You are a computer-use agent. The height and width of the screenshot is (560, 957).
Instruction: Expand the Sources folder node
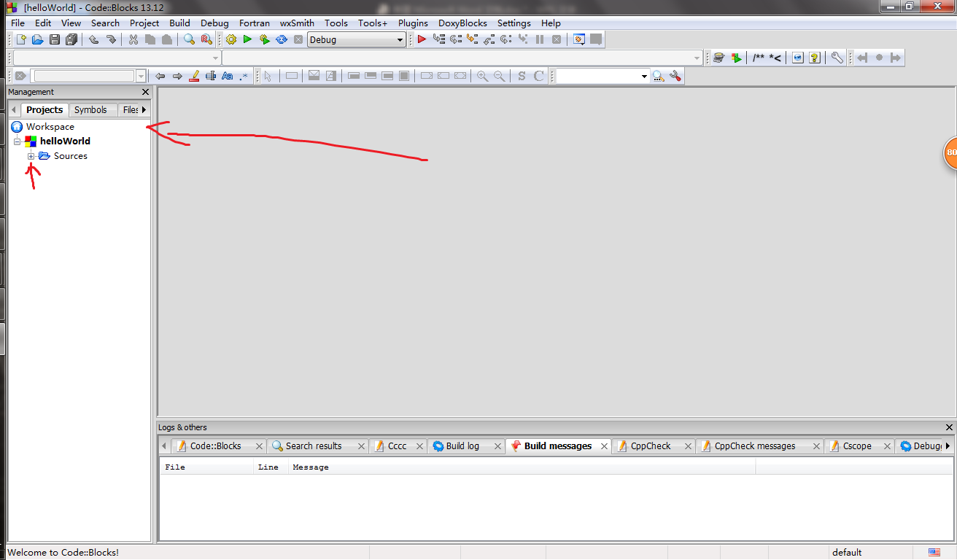[x=31, y=156]
